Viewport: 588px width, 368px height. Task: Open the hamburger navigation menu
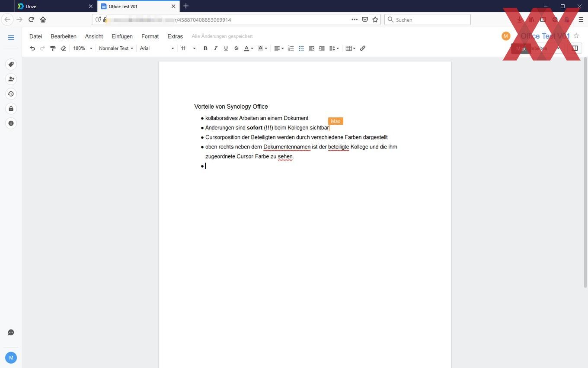pos(11,38)
